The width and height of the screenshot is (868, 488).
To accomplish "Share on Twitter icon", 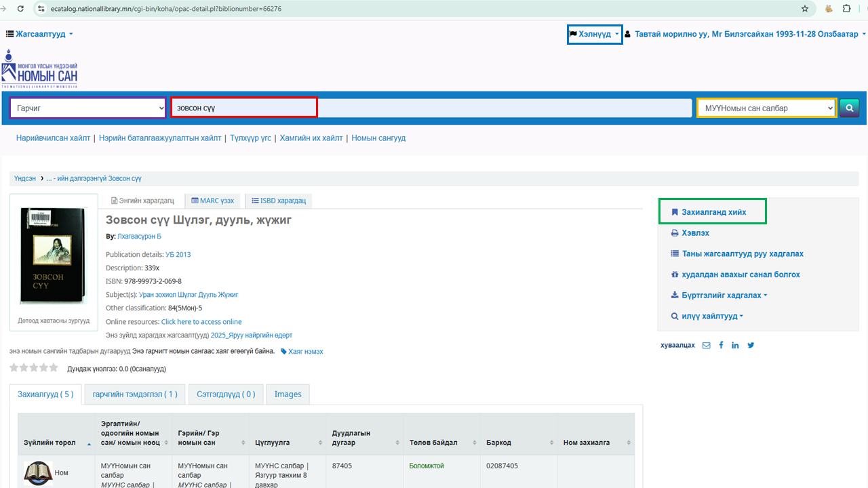I will pyautogui.click(x=751, y=345).
